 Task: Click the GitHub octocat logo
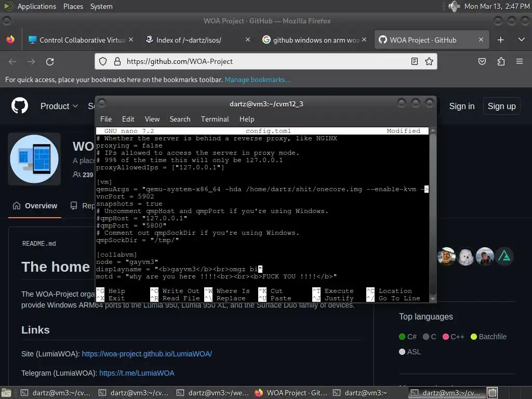(20, 105)
